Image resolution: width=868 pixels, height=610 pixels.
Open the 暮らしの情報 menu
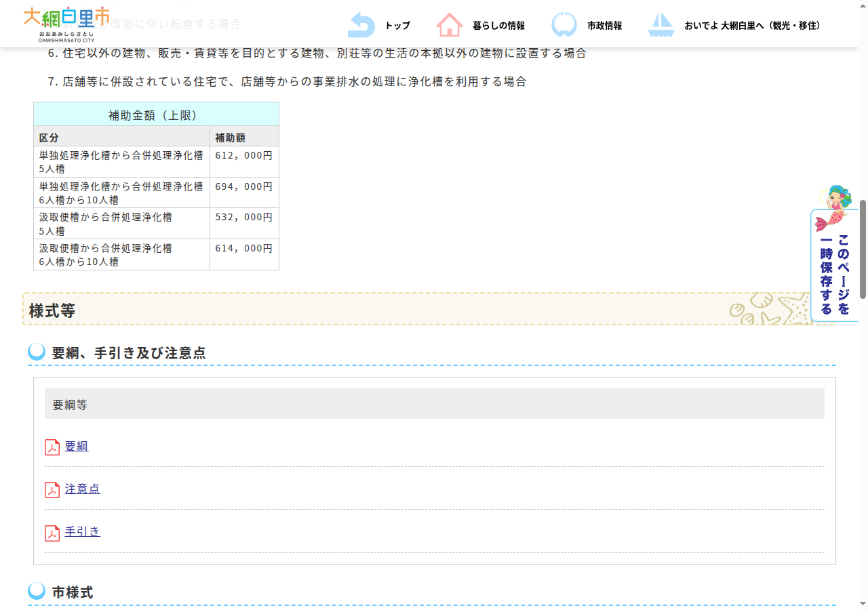(x=498, y=26)
